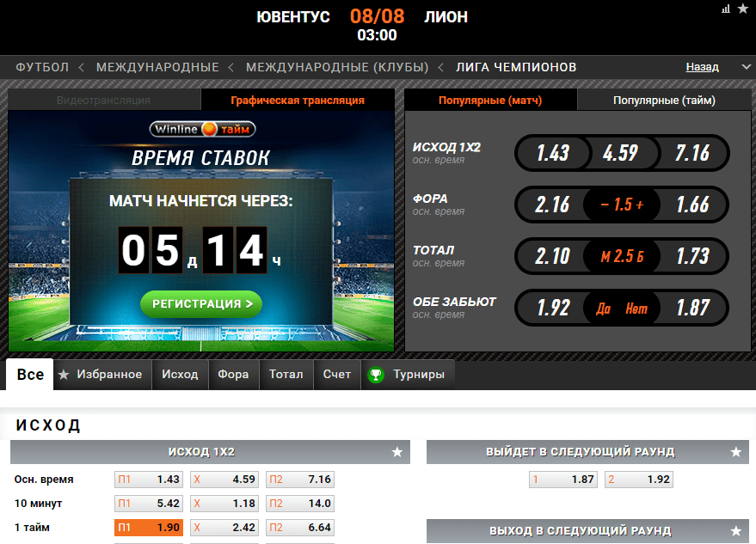The height and width of the screenshot is (544, 756).
Task: Bet on popular home win odds 1.43
Action: [553, 153]
